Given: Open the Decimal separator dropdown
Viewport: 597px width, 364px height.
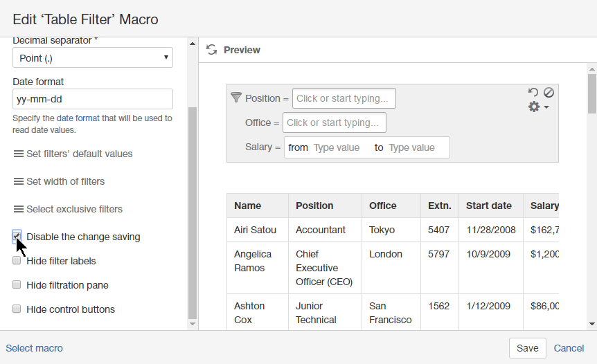Looking at the screenshot, I should 93,58.
